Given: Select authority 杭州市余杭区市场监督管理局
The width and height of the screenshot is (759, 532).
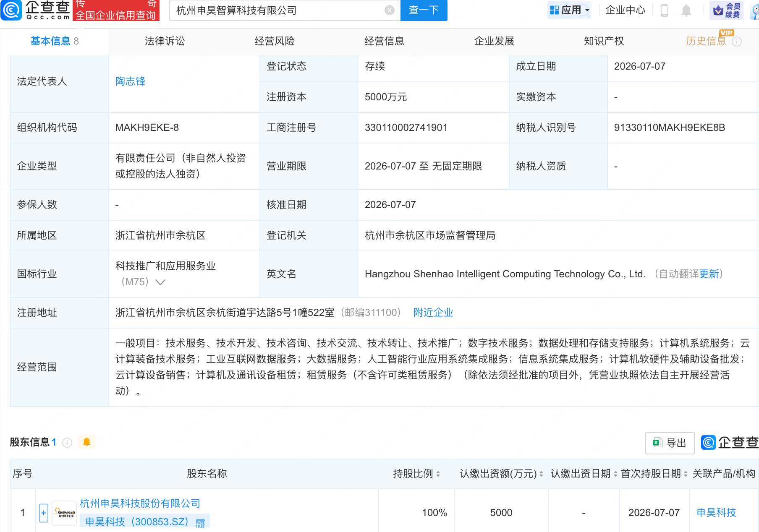Looking at the screenshot, I should [x=430, y=235].
